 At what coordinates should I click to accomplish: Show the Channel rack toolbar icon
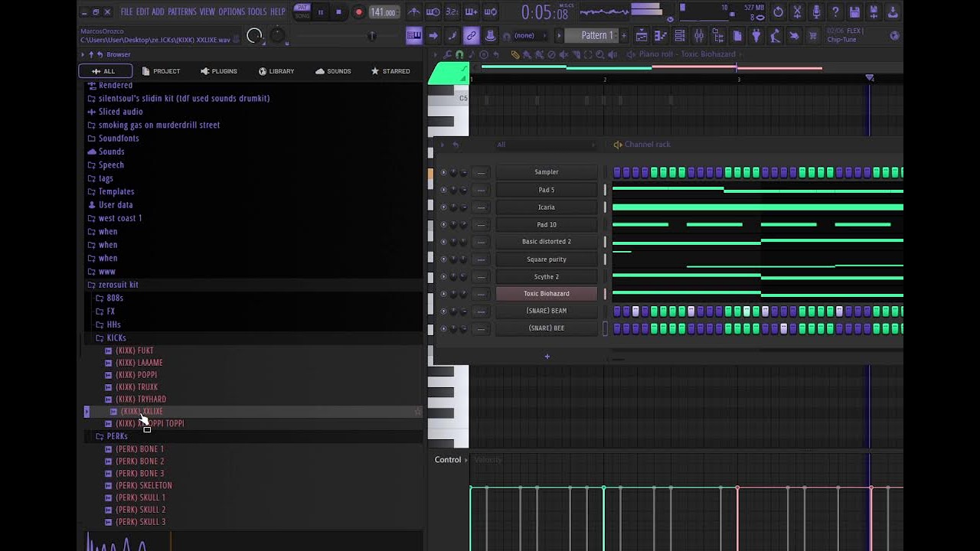[x=680, y=36]
